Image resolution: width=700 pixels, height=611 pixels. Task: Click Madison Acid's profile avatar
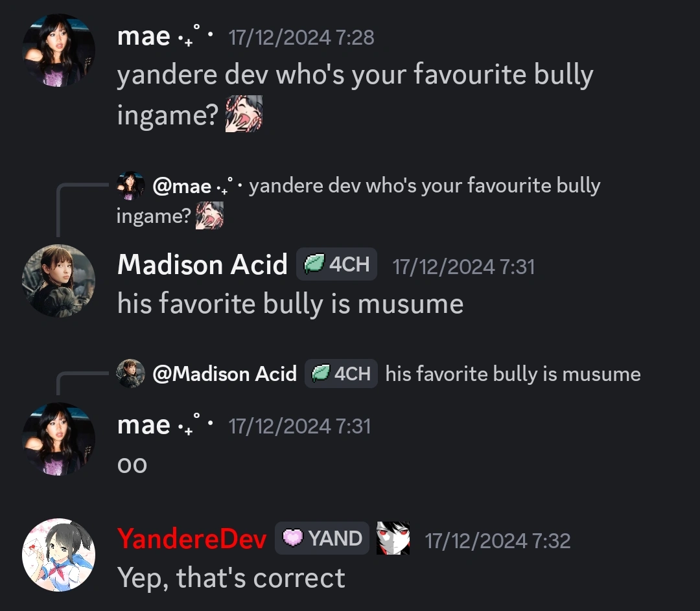[58, 281]
